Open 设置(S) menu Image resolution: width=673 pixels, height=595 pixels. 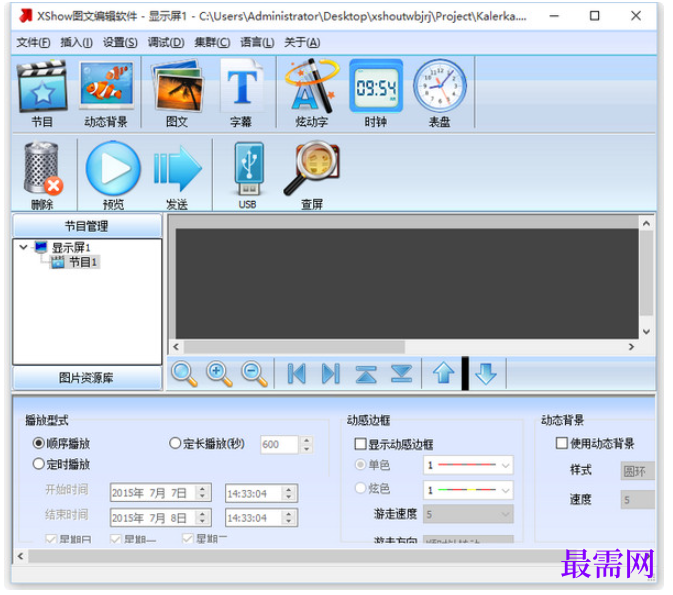coord(120,42)
